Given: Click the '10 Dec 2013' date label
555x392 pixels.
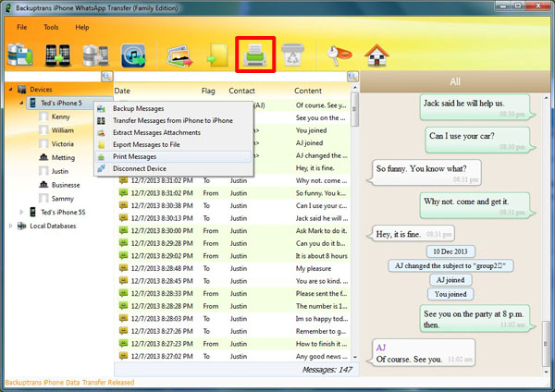Looking at the screenshot, I should (x=450, y=251).
